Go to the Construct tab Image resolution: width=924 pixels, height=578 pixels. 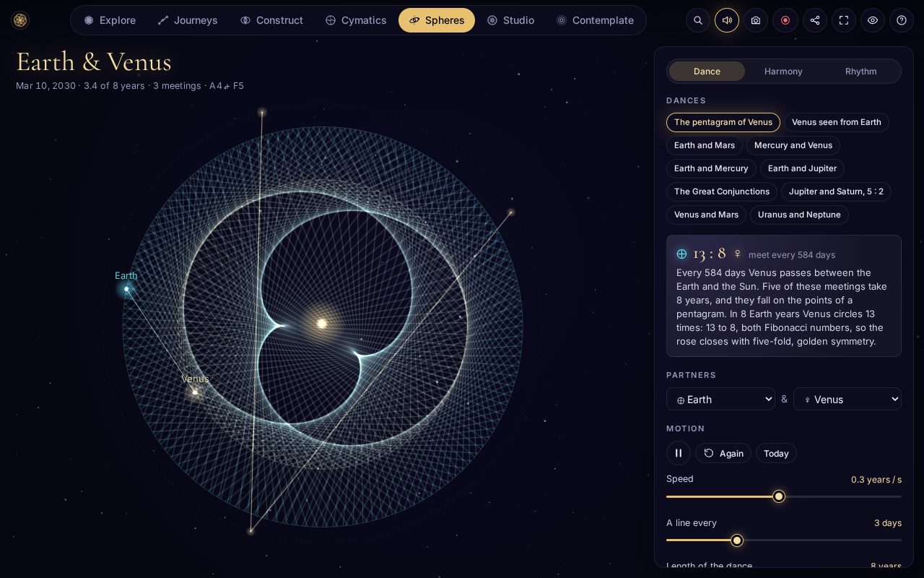271,20
